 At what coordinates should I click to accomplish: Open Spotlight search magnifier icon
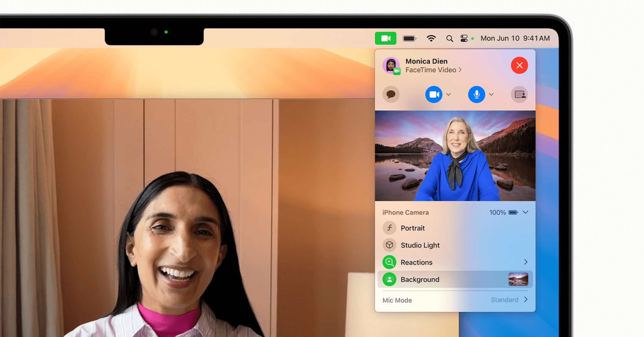(x=450, y=39)
